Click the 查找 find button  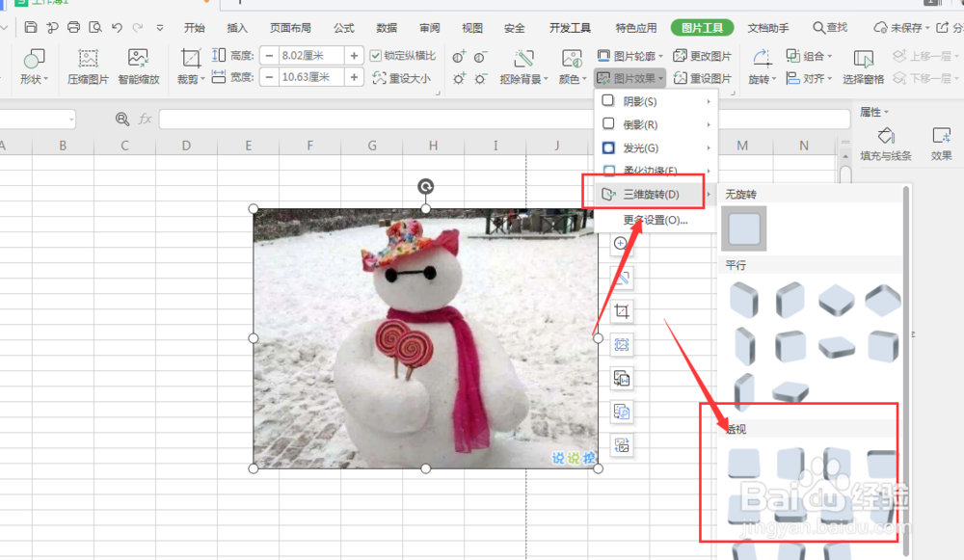pos(830,28)
